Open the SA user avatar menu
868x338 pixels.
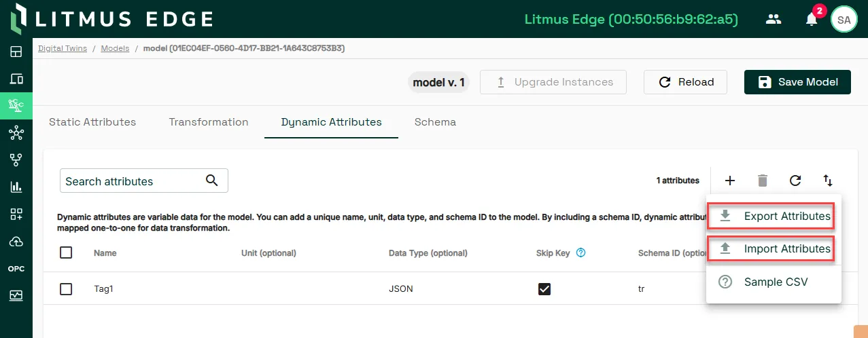[x=844, y=19]
